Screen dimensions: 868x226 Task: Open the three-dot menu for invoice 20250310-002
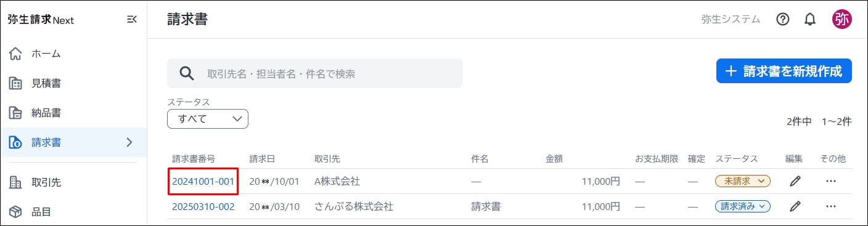(830, 206)
